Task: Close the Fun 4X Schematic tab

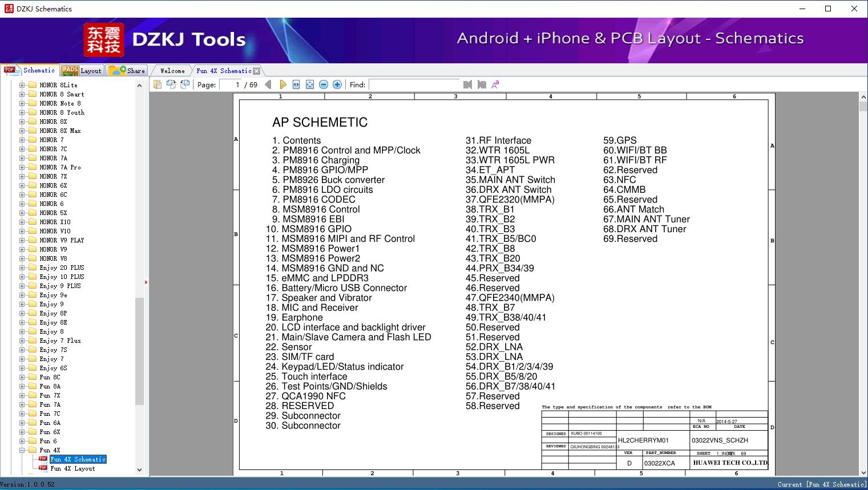Action: 257,71
